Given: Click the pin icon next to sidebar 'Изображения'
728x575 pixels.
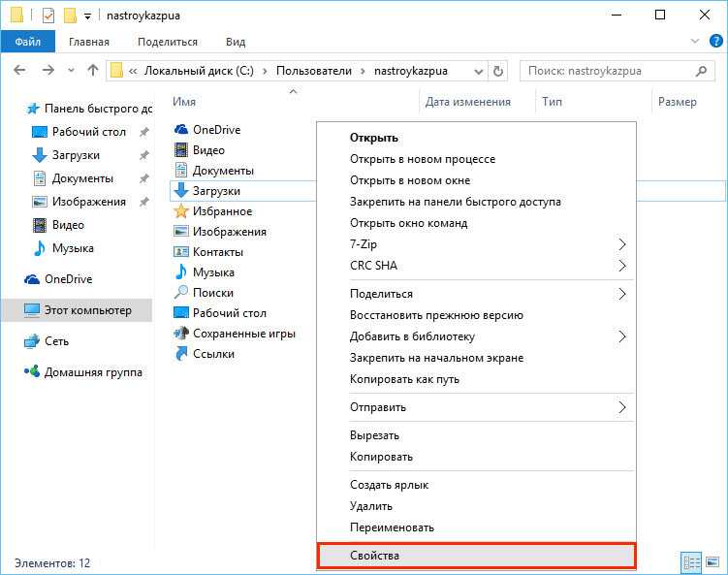Looking at the screenshot, I should [x=144, y=202].
